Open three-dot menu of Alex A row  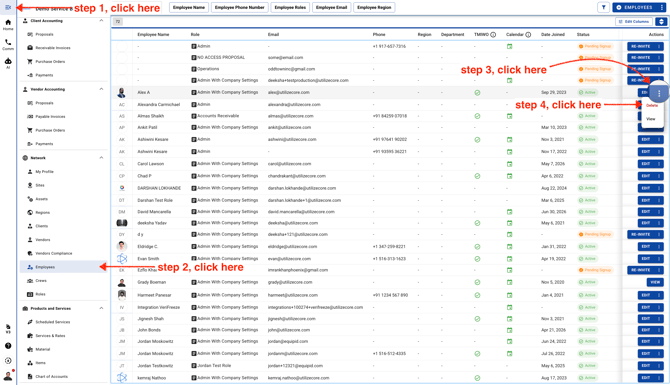tap(659, 93)
